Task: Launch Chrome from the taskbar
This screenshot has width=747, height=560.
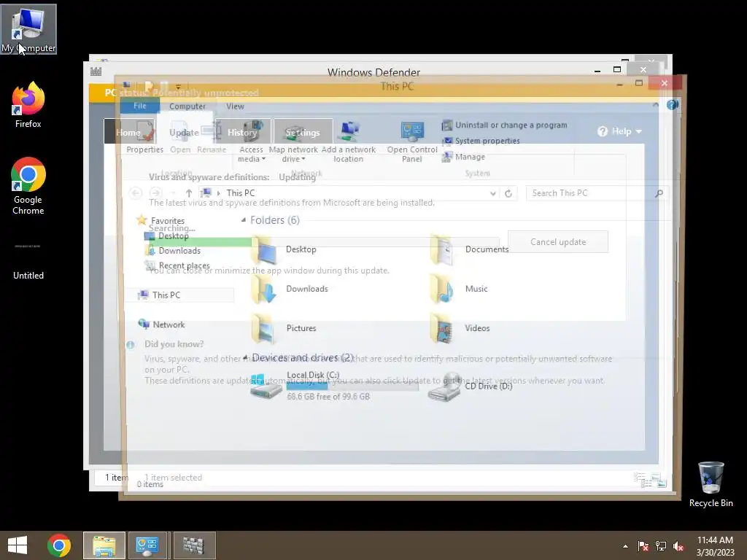Action: (x=59, y=545)
